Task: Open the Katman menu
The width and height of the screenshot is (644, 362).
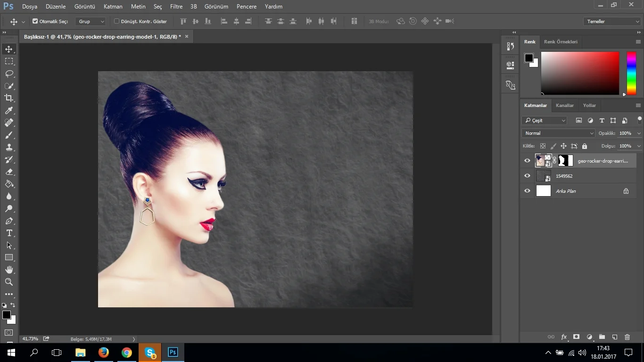Action: [x=113, y=7]
